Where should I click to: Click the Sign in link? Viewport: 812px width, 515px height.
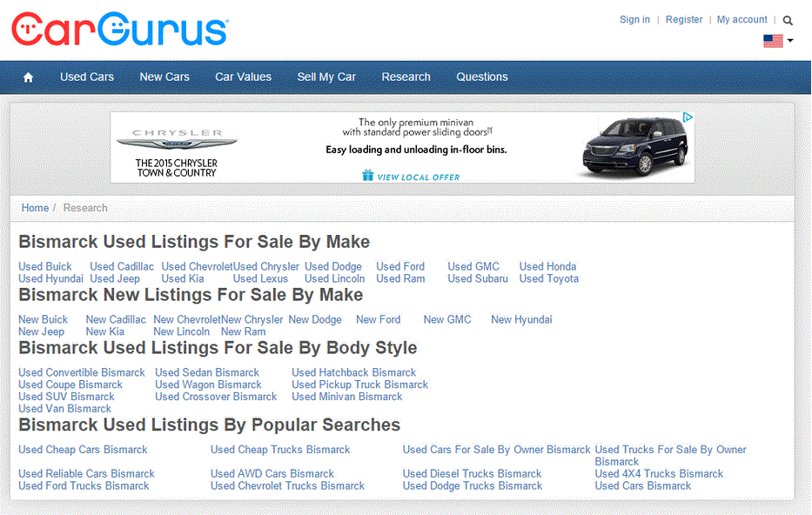(x=635, y=20)
